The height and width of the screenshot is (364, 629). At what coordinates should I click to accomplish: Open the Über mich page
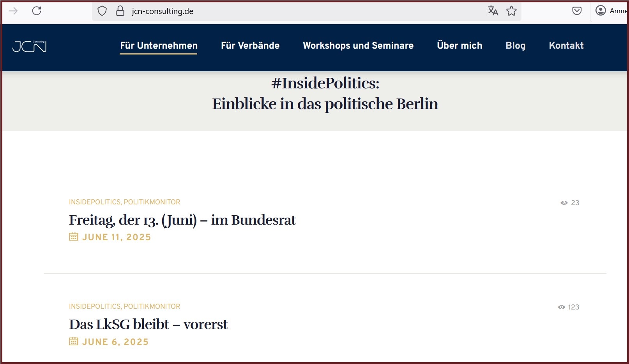pyautogui.click(x=459, y=46)
